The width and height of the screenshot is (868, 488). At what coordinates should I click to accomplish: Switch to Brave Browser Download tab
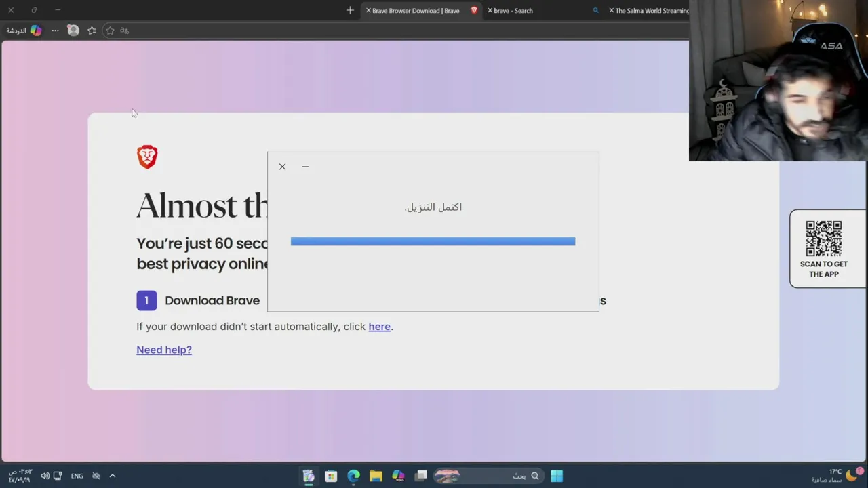(421, 10)
